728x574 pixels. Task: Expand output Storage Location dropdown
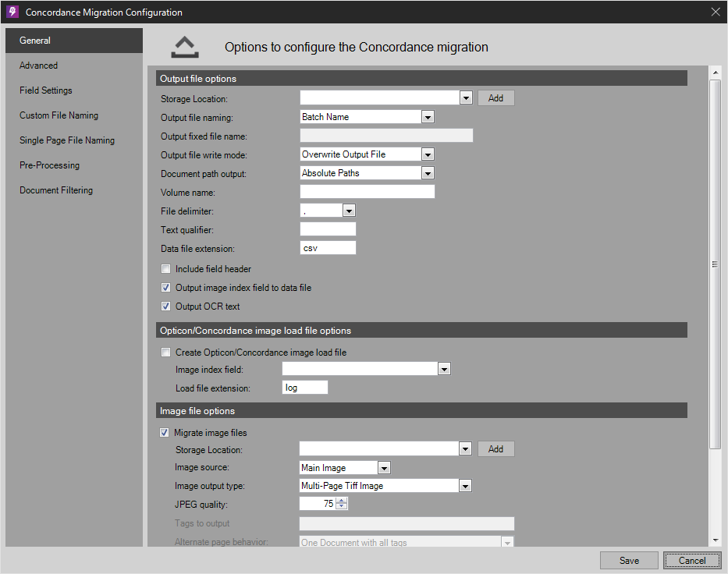point(466,98)
